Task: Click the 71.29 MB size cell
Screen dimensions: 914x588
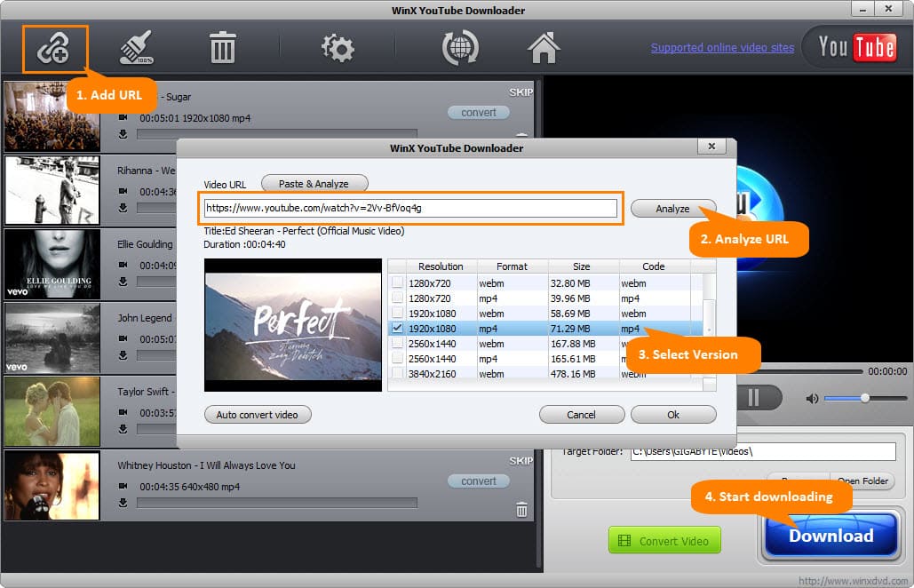Action: [570, 329]
